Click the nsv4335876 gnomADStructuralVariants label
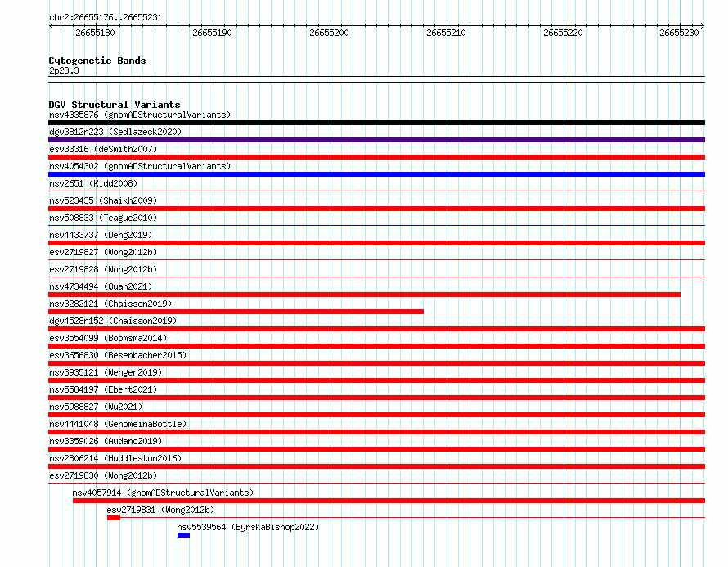This screenshot has height=567, width=728. pyautogui.click(x=140, y=115)
